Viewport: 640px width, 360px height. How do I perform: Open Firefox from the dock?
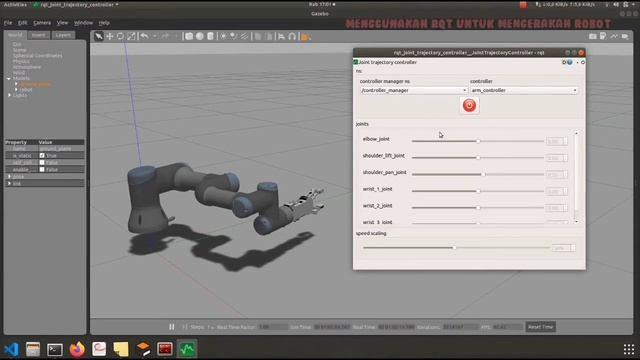point(77,349)
